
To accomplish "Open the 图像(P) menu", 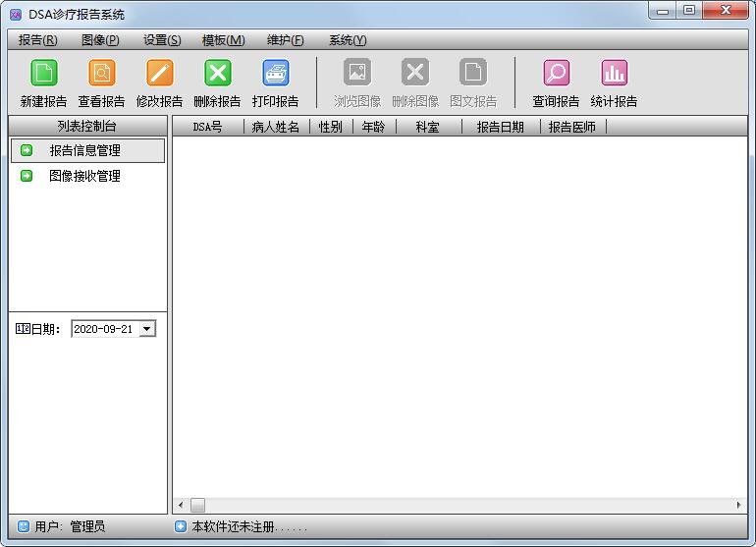I will tap(100, 40).
